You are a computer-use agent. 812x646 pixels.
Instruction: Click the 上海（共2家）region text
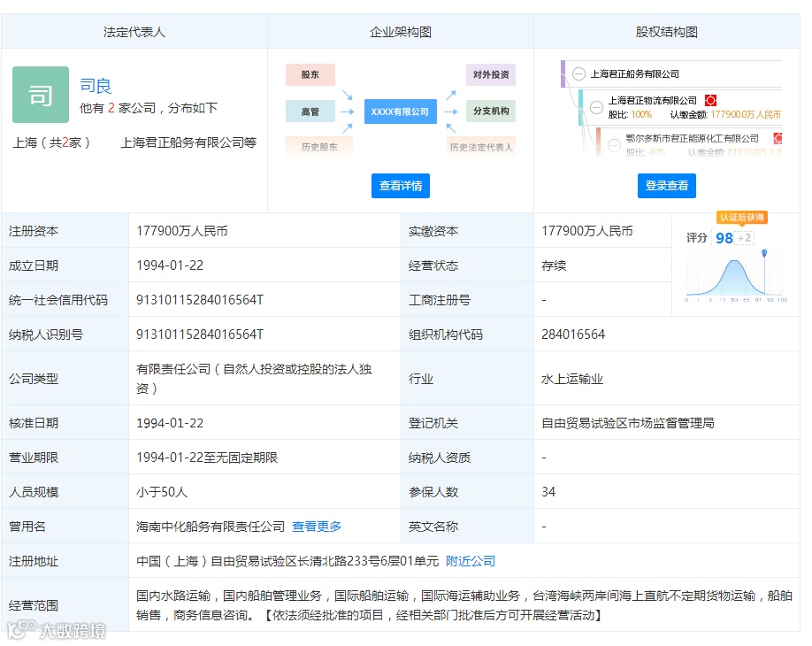click(50, 142)
